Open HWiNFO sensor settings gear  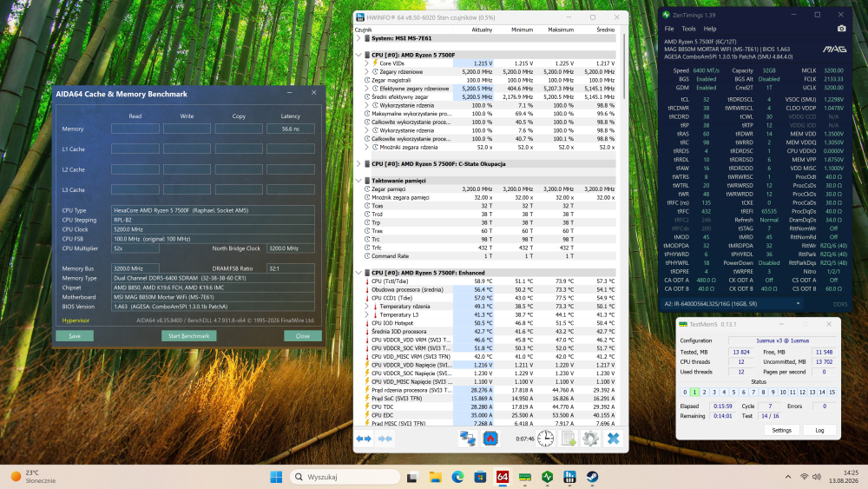click(590, 439)
